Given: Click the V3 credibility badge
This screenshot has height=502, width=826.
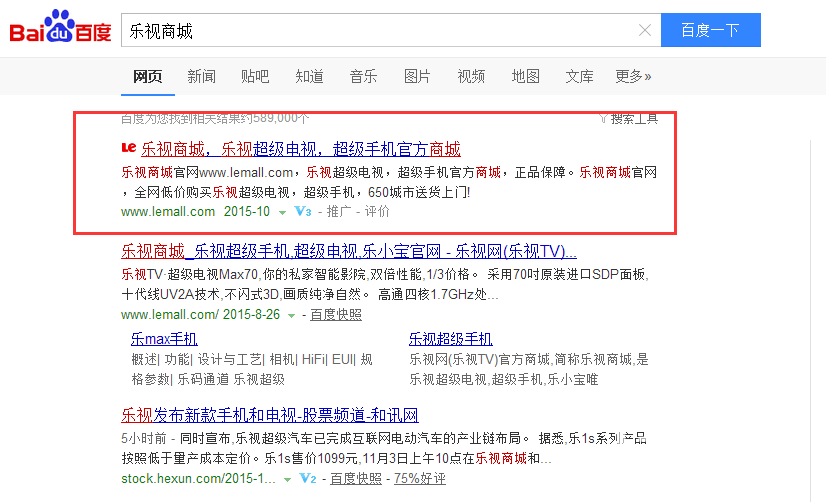Looking at the screenshot, I should [x=303, y=212].
